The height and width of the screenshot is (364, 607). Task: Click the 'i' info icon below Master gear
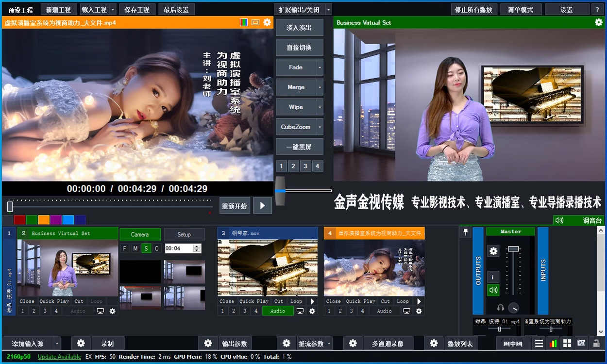tap(493, 277)
